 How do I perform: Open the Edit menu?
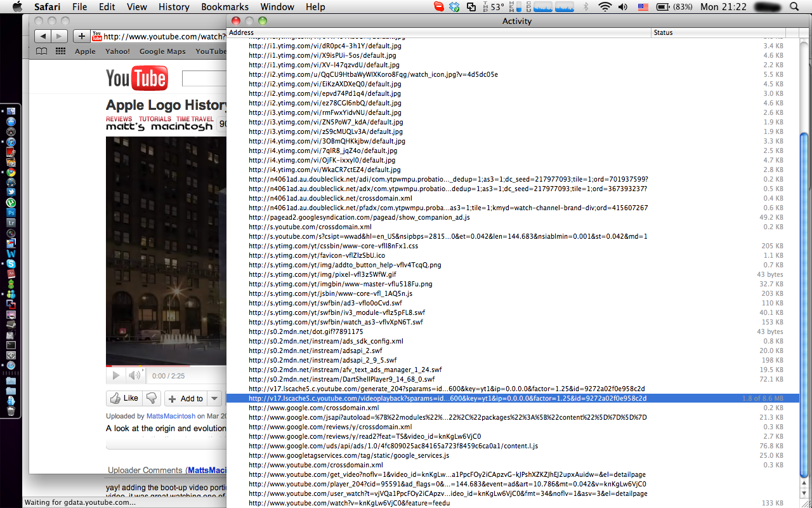click(107, 7)
